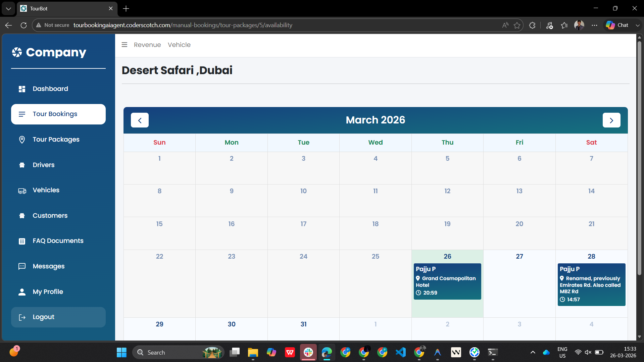Open browser Settings and more menu

click(594, 25)
